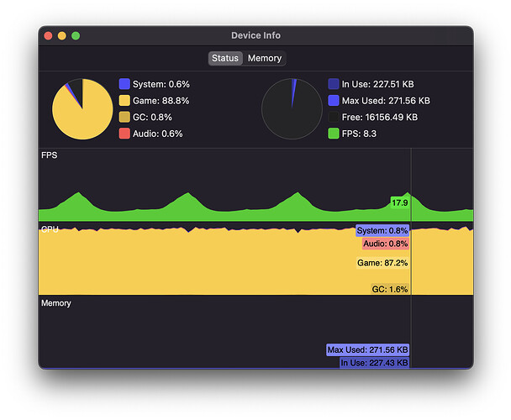Screen dimensions: 511x420
Task: Click the 17.9 FPS graph tooltip
Action: pyautogui.click(x=400, y=202)
